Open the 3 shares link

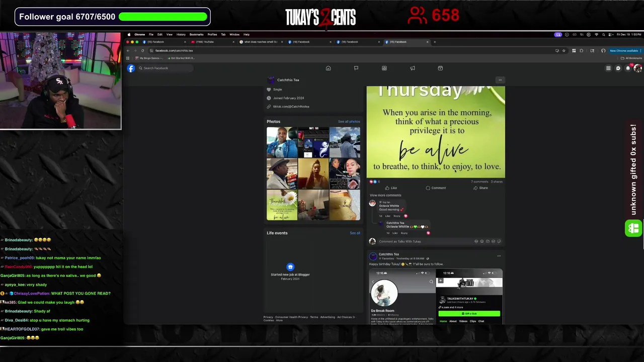pos(497,182)
